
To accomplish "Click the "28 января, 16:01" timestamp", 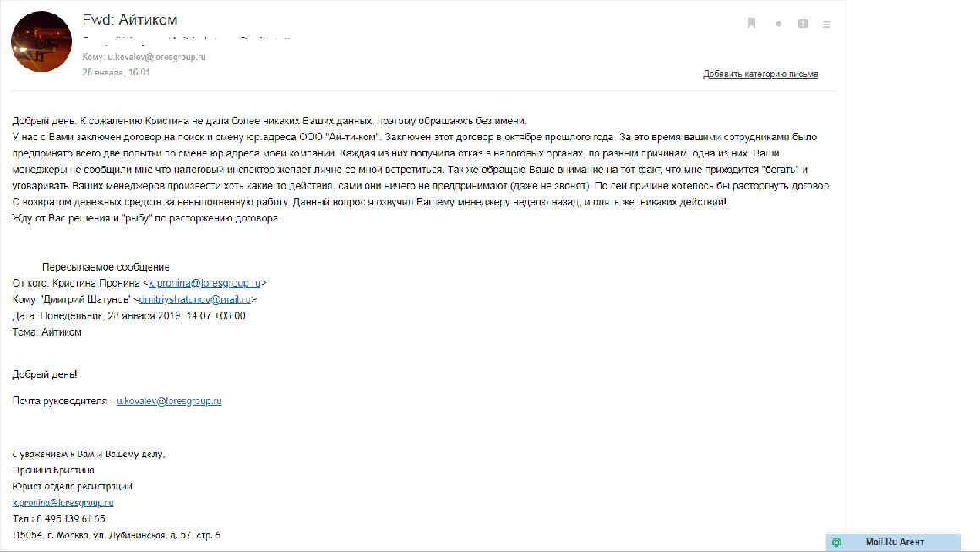I will (116, 73).
